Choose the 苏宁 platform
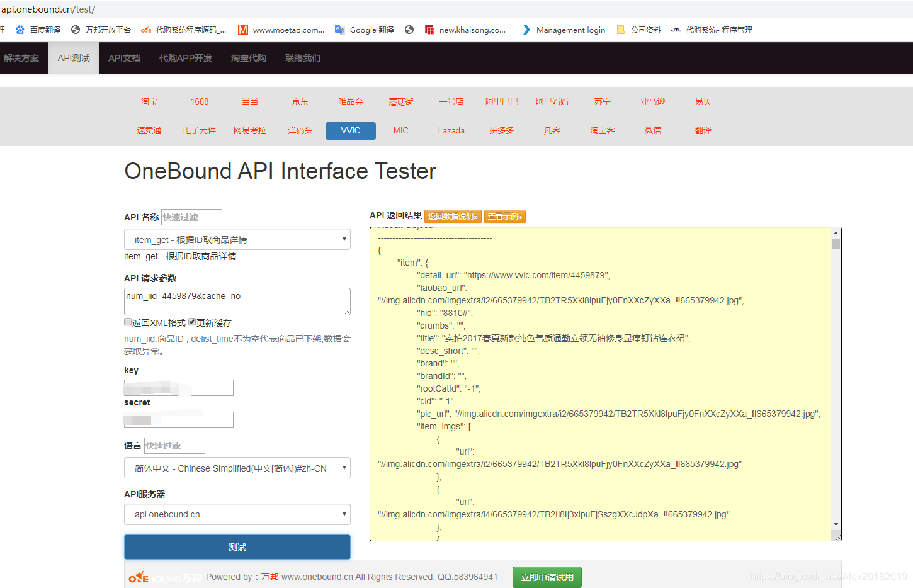The image size is (913, 588). point(603,101)
